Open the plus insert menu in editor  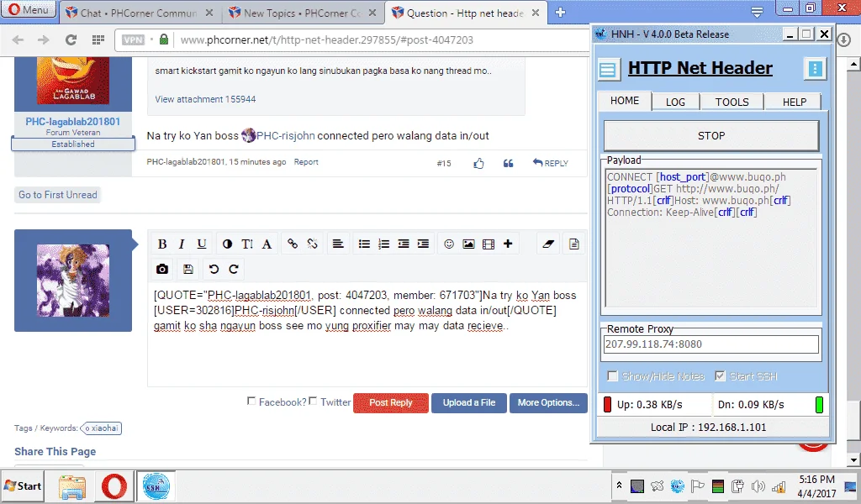pos(508,244)
